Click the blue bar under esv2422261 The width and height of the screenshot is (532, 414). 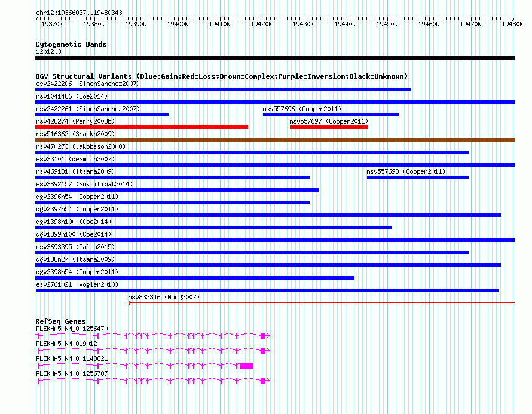point(102,115)
